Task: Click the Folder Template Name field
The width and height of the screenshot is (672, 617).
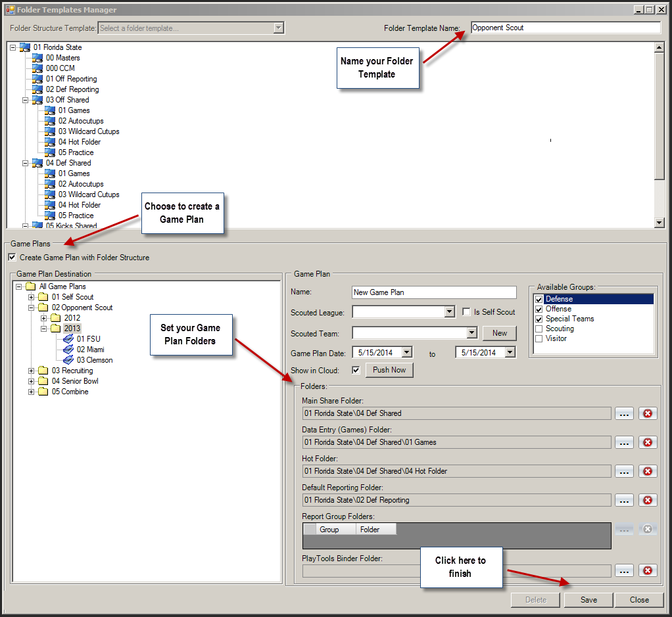Action: [x=565, y=28]
